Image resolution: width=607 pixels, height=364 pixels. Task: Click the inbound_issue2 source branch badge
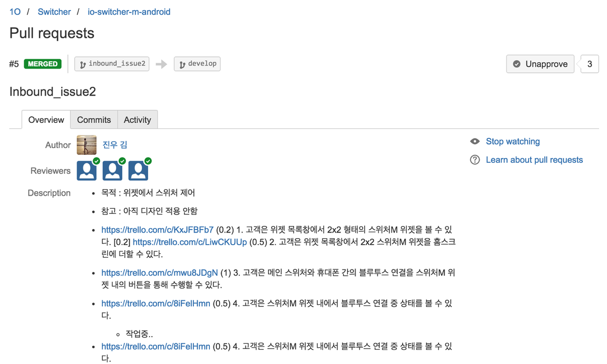112,64
